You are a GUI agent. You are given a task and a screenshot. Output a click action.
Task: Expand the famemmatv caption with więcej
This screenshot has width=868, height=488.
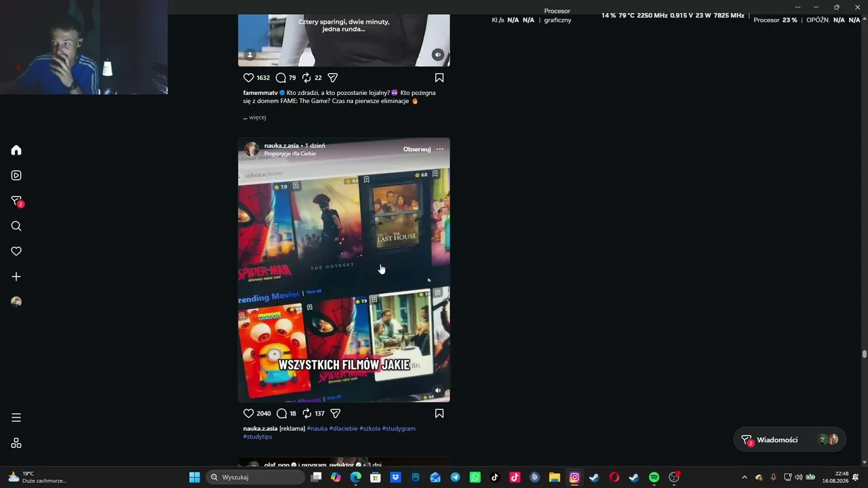pyautogui.click(x=258, y=117)
